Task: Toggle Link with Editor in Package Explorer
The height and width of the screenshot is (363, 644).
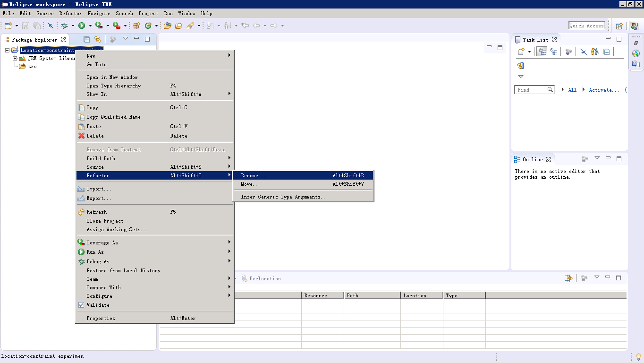Action: (x=98, y=39)
